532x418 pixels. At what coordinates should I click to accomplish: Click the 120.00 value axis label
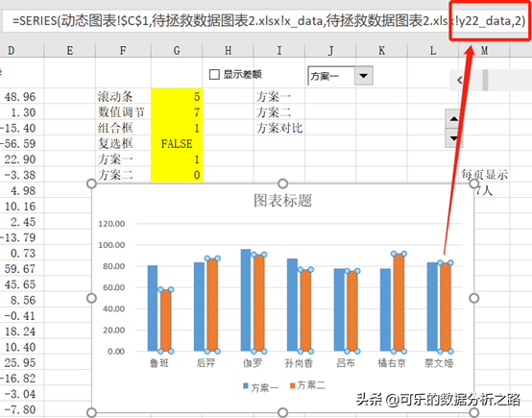(111, 224)
